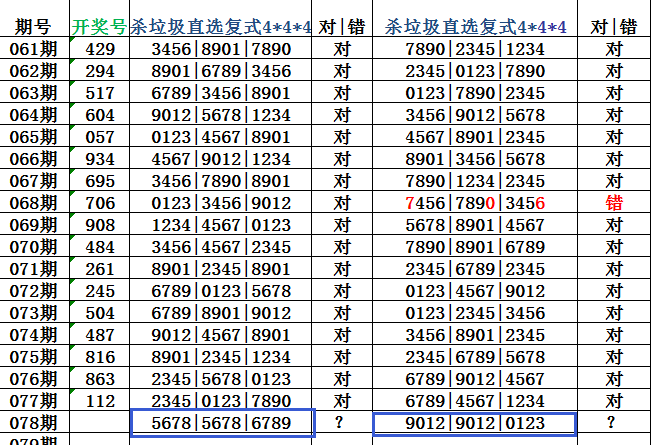Select winning number 487

click(100, 334)
